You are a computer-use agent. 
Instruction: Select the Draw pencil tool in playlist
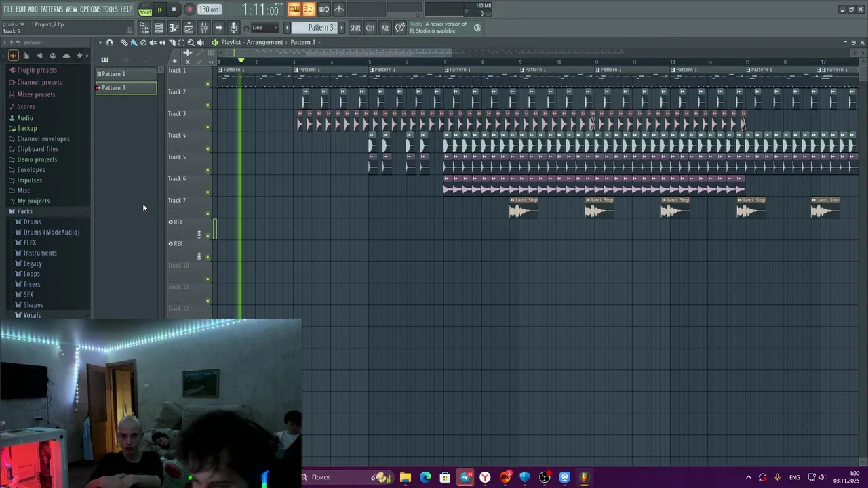point(124,42)
